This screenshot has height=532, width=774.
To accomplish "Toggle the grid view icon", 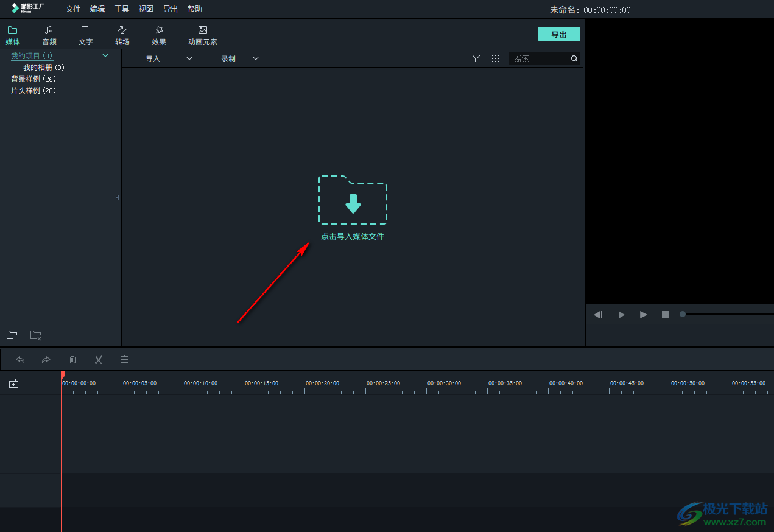I will pyautogui.click(x=496, y=58).
